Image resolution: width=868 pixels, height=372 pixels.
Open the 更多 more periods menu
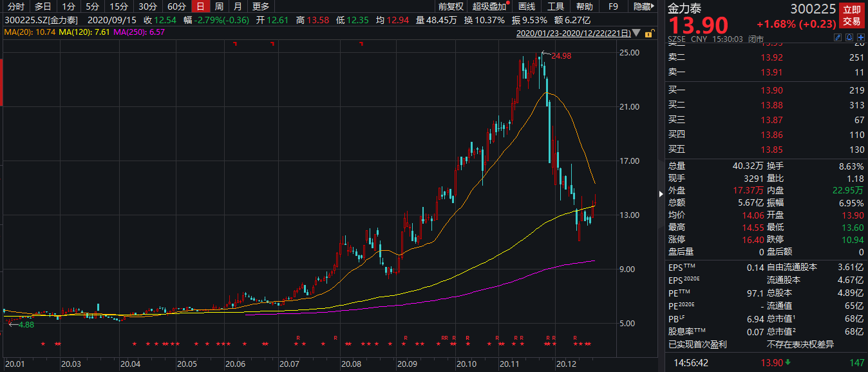pos(261,6)
